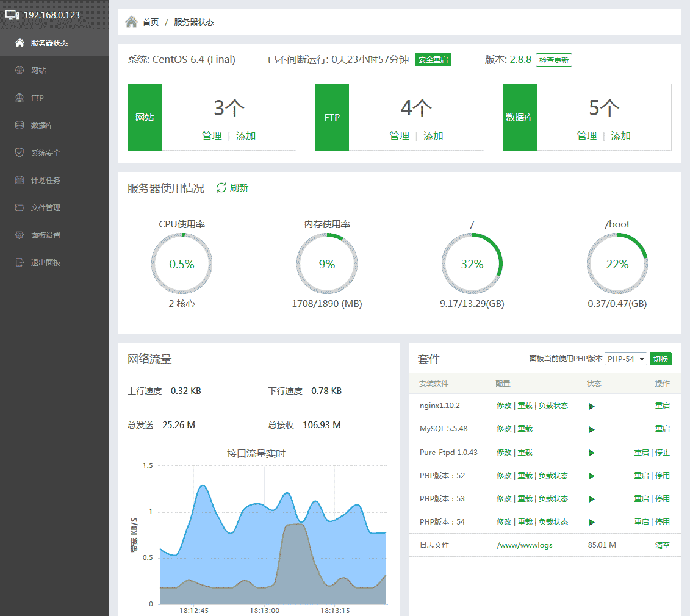Click the refresh icon for server usage
Image resolution: width=690 pixels, height=616 pixels.
coord(221,188)
